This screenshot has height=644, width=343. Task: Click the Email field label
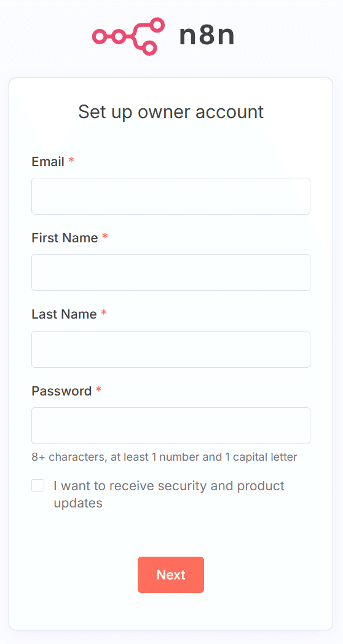(48, 162)
